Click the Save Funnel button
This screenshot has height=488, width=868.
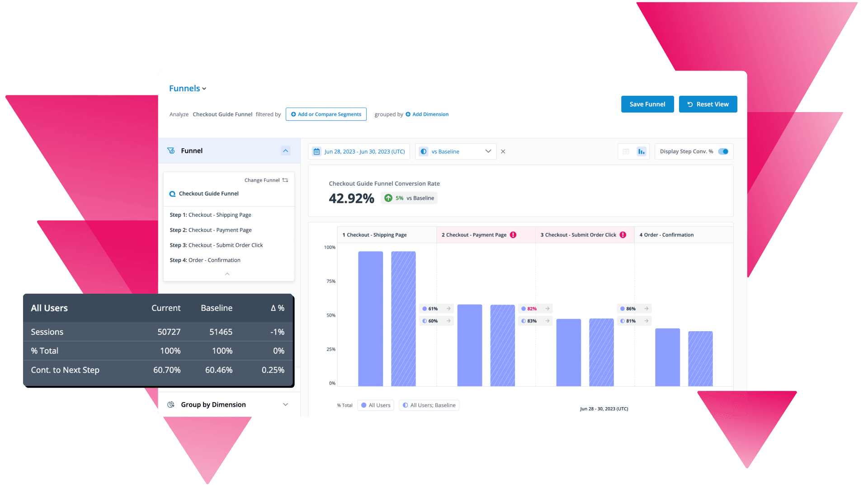[x=647, y=104]
